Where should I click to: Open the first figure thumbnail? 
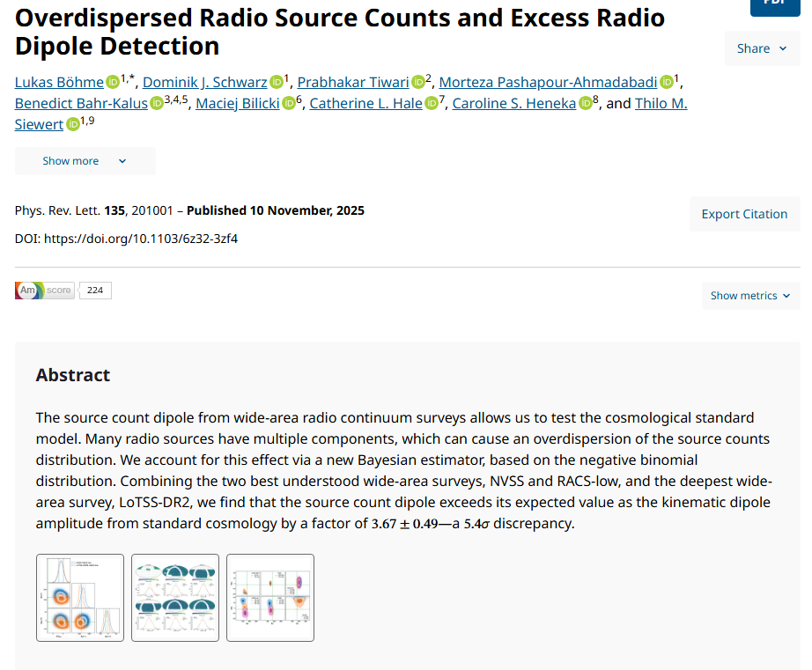click(x=80, y=598)
